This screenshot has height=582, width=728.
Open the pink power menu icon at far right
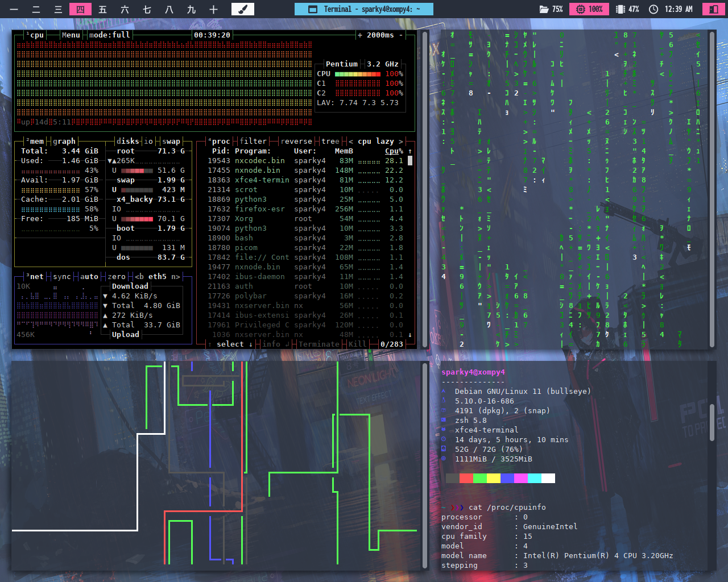point(713,9)
